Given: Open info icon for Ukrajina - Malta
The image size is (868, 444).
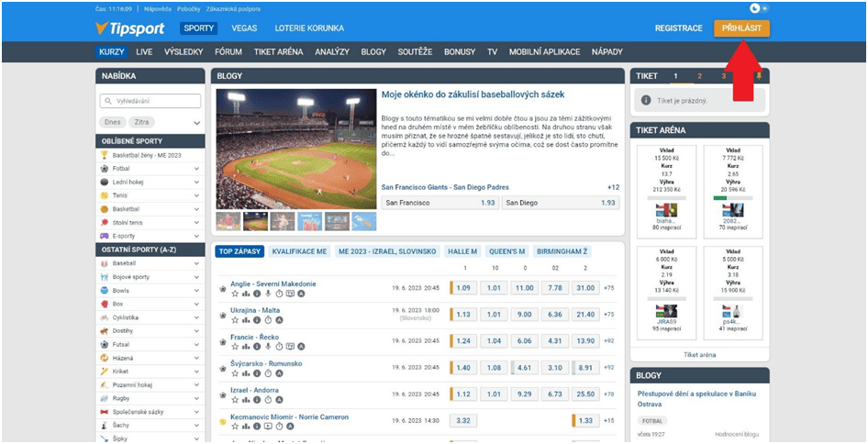Looking at the screenshot, I should tap(257, 320).
